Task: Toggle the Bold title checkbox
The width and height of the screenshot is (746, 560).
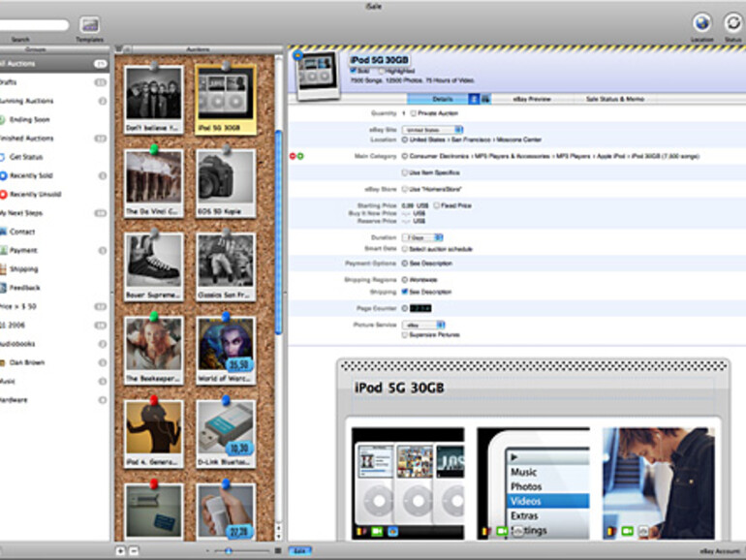Action: click(x=353, y=71)
